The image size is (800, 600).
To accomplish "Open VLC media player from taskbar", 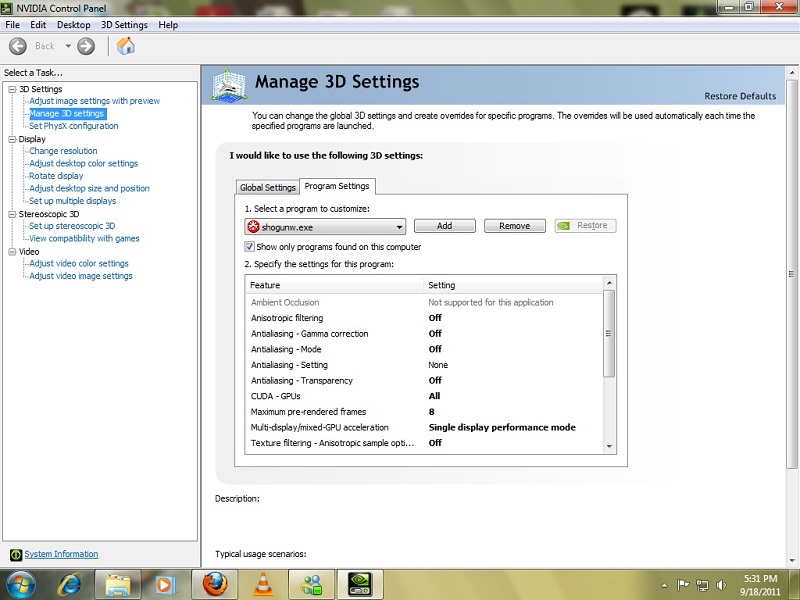I will click(x=263, y=585).
